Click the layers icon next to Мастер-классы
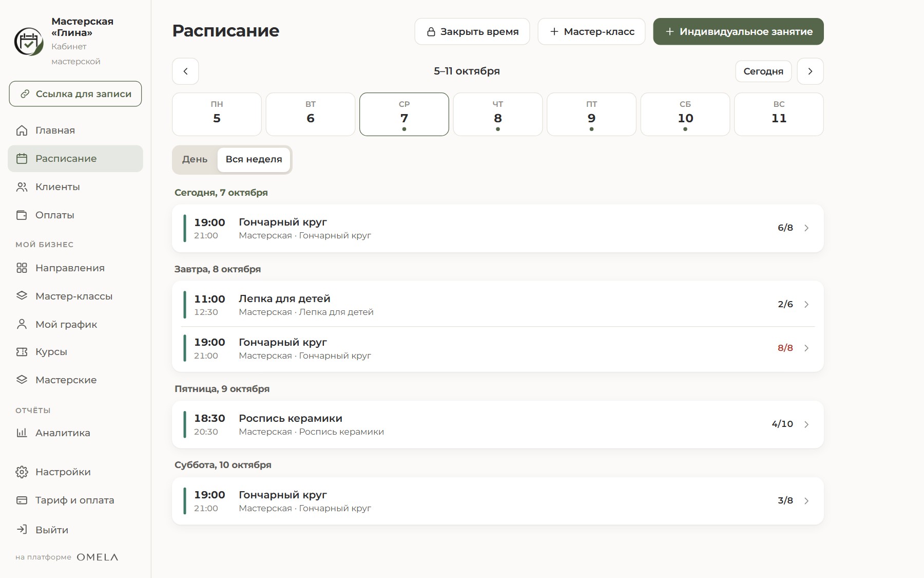The height and width of the screenshot is (578, 924). tap(22, 296)
